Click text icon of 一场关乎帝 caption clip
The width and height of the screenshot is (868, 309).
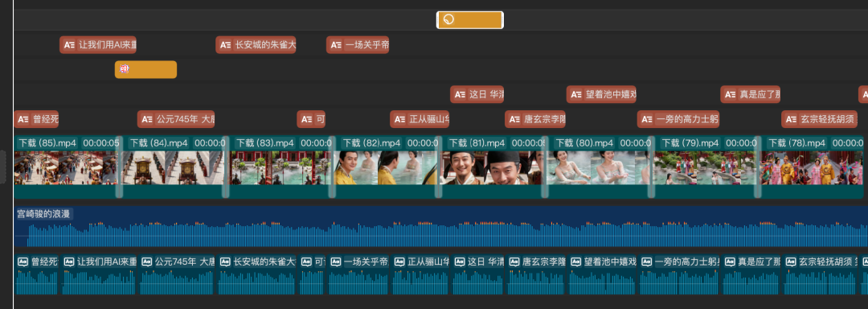[x=336, y=45]
